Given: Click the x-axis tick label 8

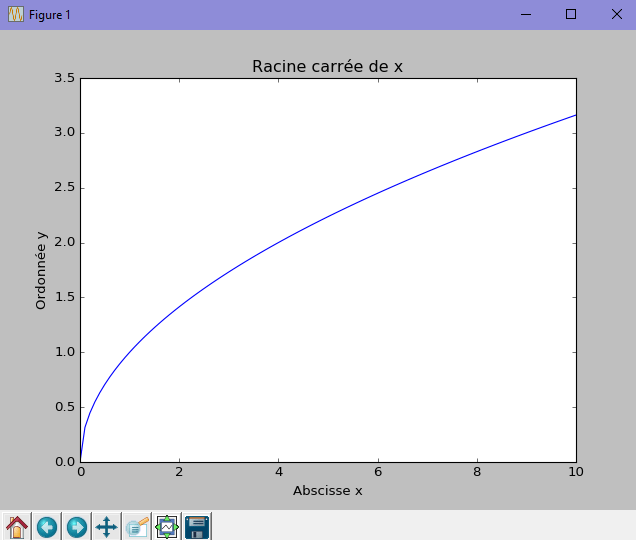Looking at the screenshot, I should click(x=477, y=472).
